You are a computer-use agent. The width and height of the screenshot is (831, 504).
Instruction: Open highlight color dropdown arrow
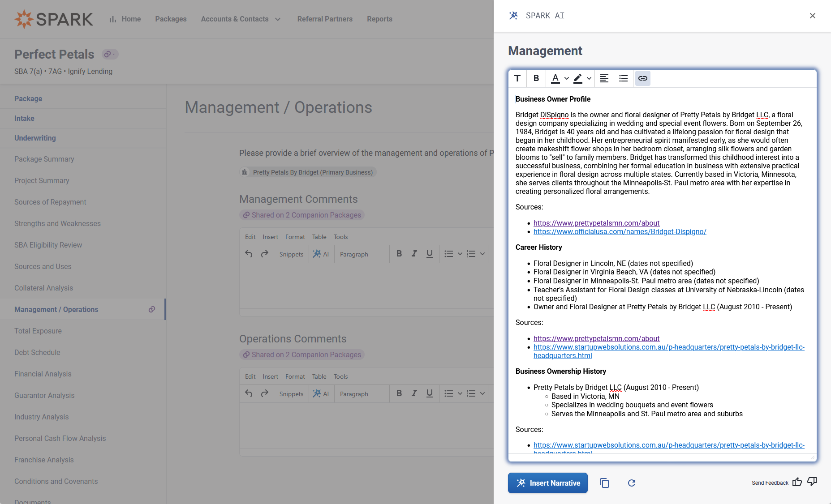pos(589,78)
